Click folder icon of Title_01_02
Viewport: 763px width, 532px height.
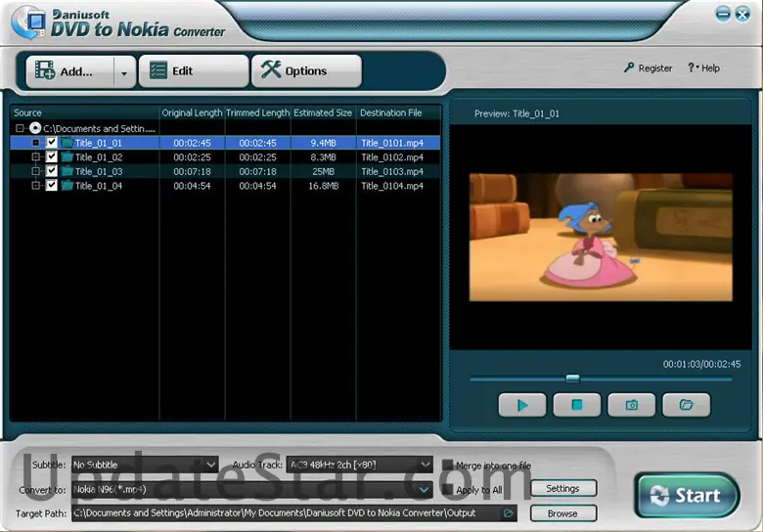point(67,156)
